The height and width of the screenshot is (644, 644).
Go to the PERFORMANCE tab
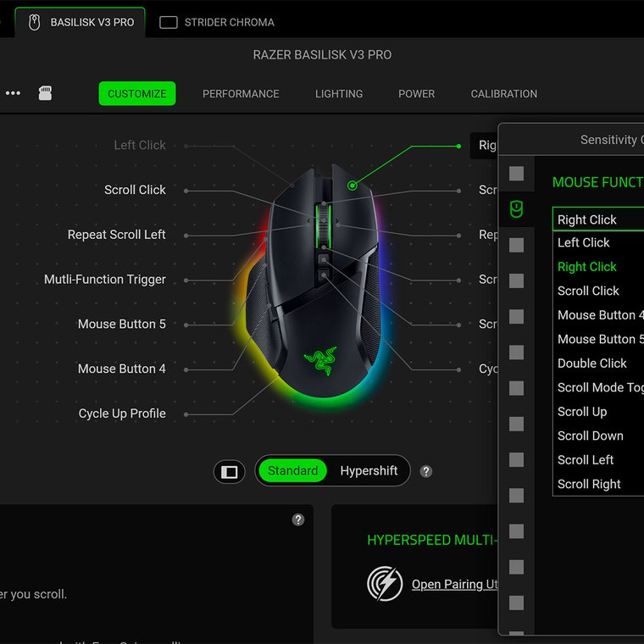pos(241,94)
